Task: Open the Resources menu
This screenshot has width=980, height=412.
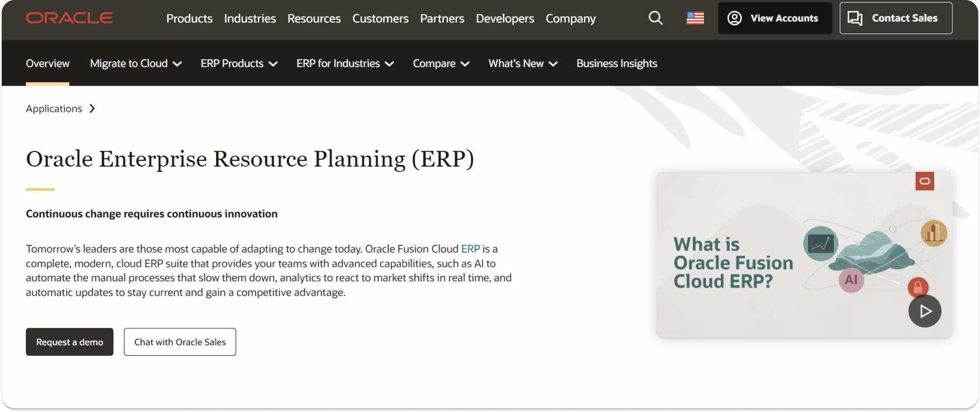Action: 314,18
